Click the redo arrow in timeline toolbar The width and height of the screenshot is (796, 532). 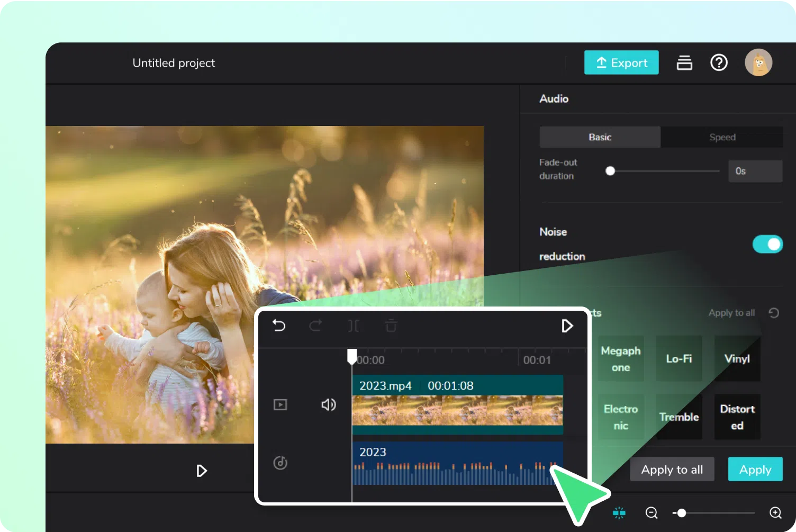(x=315, y=326)
